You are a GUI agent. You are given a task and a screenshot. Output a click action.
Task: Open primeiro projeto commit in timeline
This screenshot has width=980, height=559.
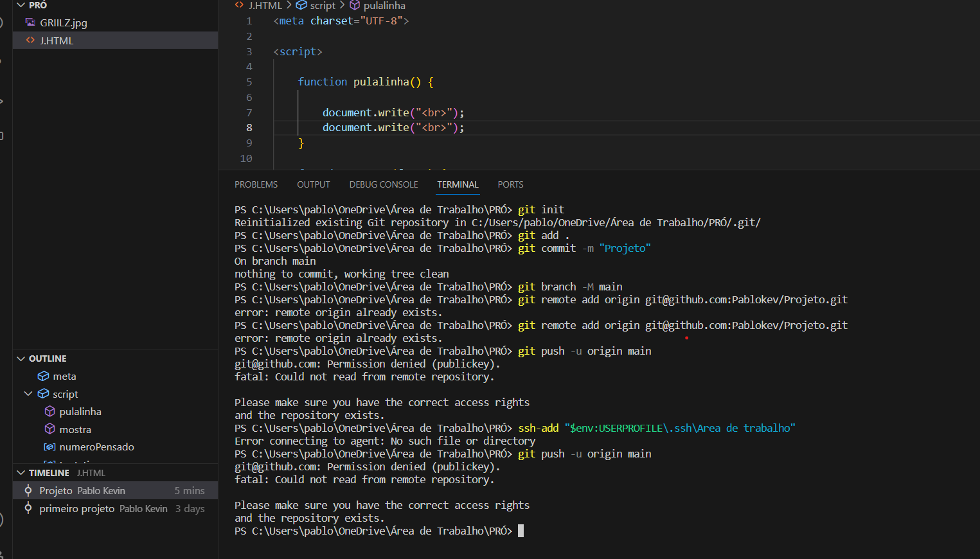(x=115, y=508)
